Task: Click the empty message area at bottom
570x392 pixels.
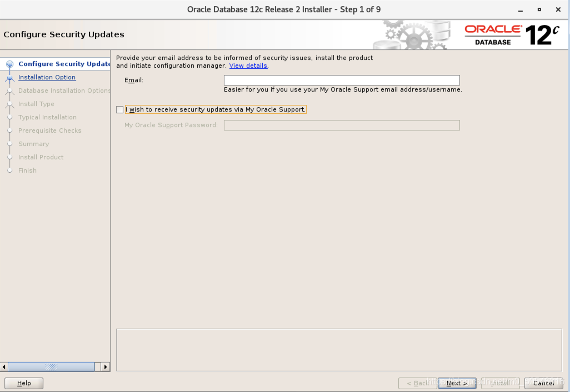Action: pyautogui.click(x=339, y=350)
